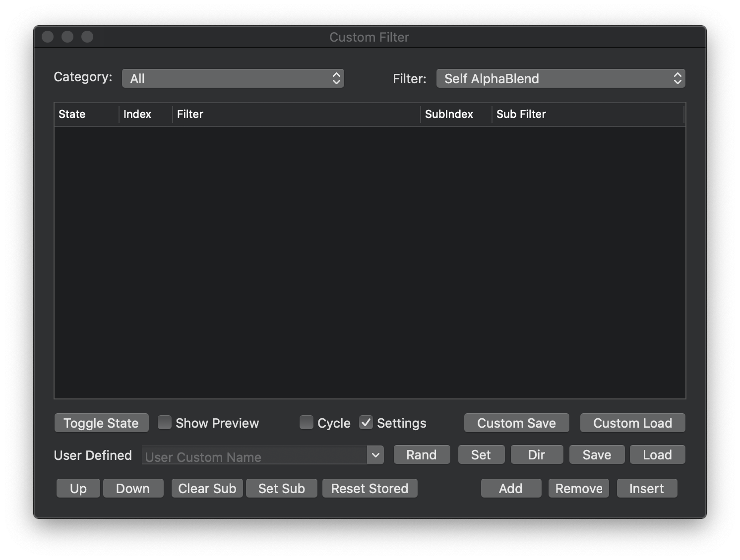This screenshot has height=560, width=740.
Task: Click the Toggle State button
Action: (101, 423)
